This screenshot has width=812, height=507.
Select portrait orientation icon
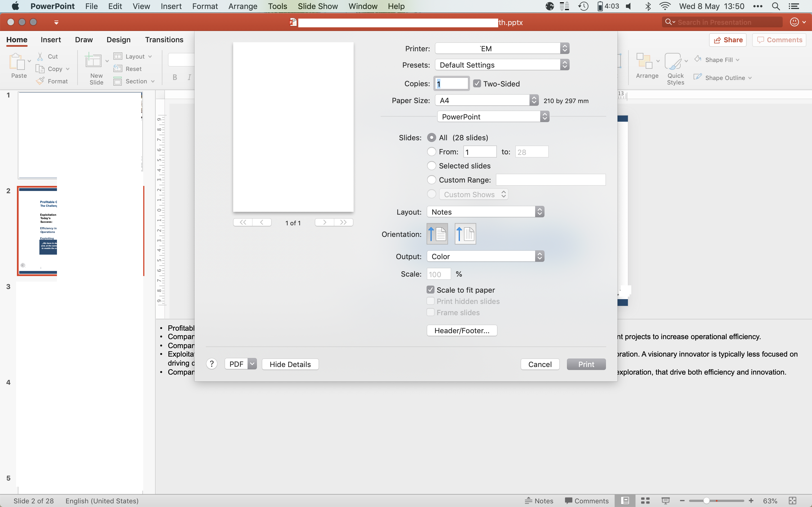[x=437, y=234]
